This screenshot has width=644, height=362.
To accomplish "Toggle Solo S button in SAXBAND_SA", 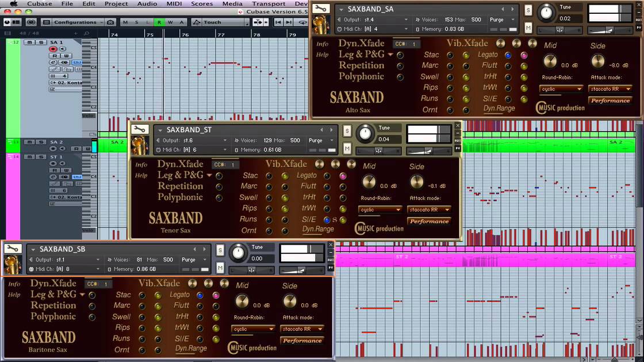I will (528, 11).
